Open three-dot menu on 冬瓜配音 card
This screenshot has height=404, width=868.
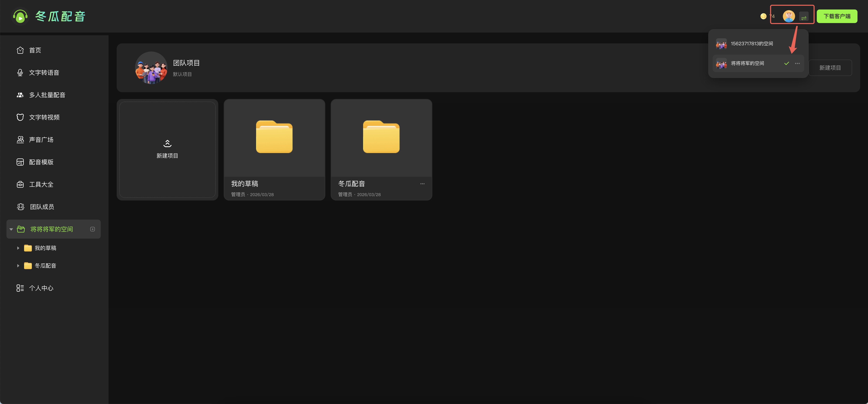coord(422,184)
